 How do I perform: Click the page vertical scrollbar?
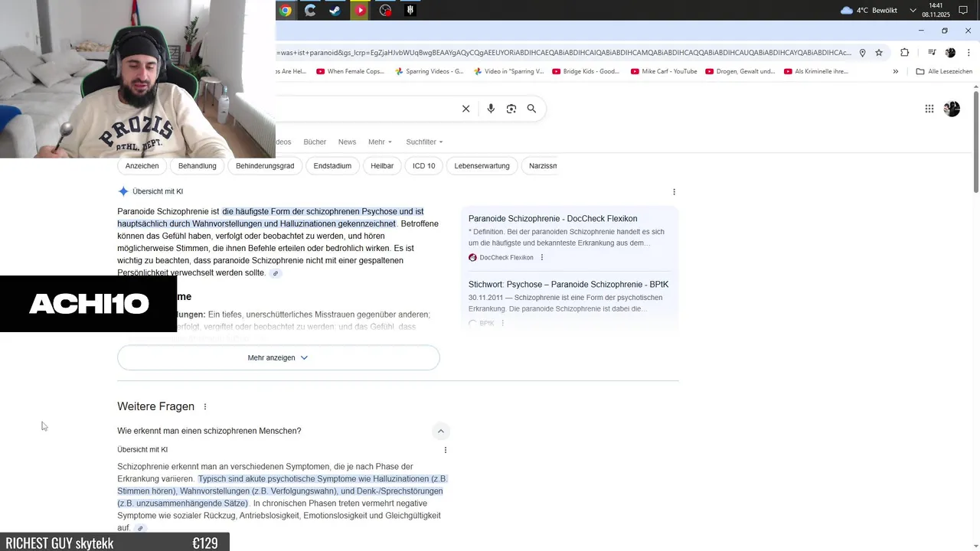click(x=975, y=142)
